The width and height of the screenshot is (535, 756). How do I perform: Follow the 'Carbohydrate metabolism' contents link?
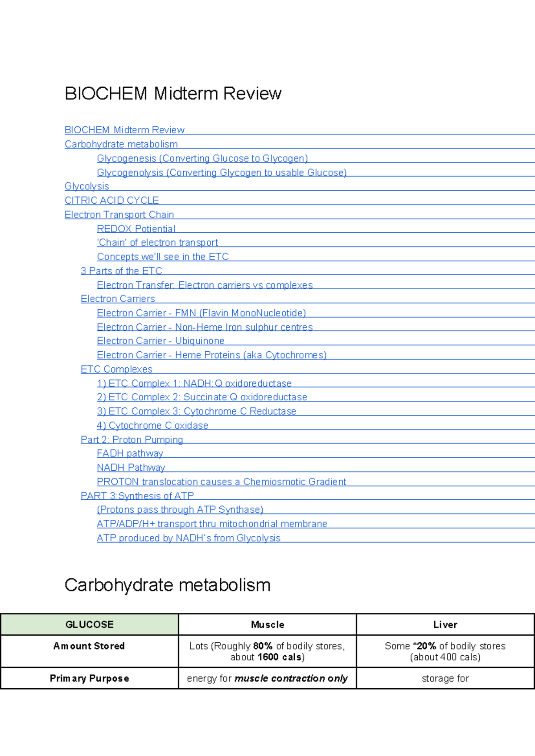(121, 144)
